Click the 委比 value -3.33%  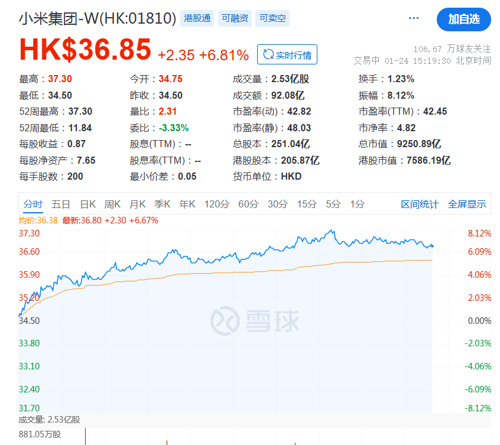(174, 128)
